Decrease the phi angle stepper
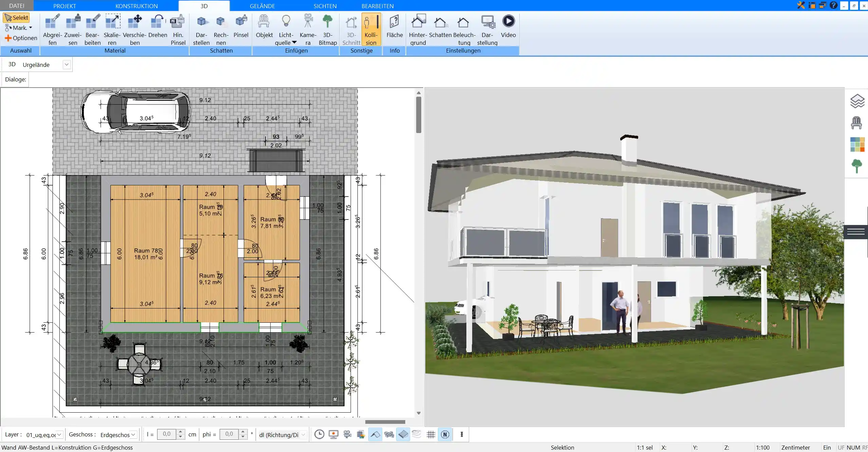 click(243, 437)
